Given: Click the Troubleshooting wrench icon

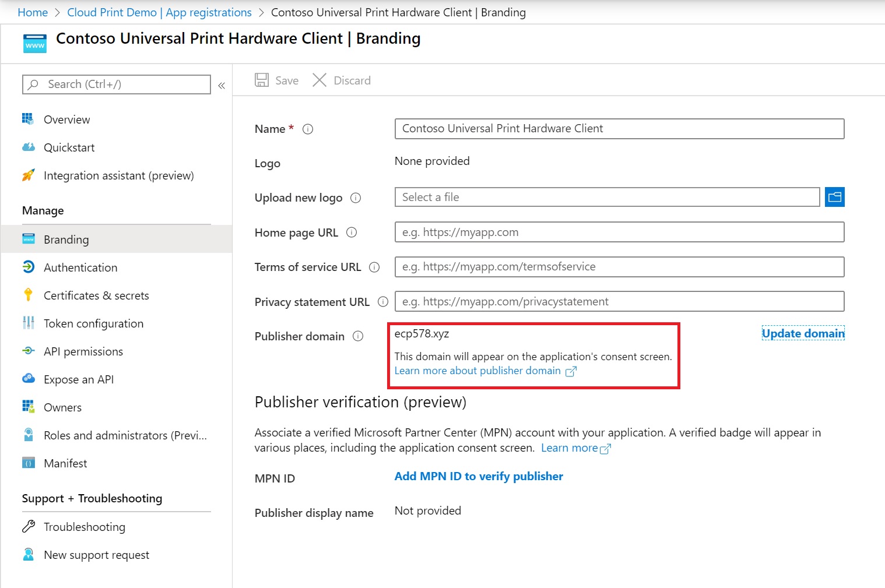Looking at the screenshot, I should [x=28, y=526].
